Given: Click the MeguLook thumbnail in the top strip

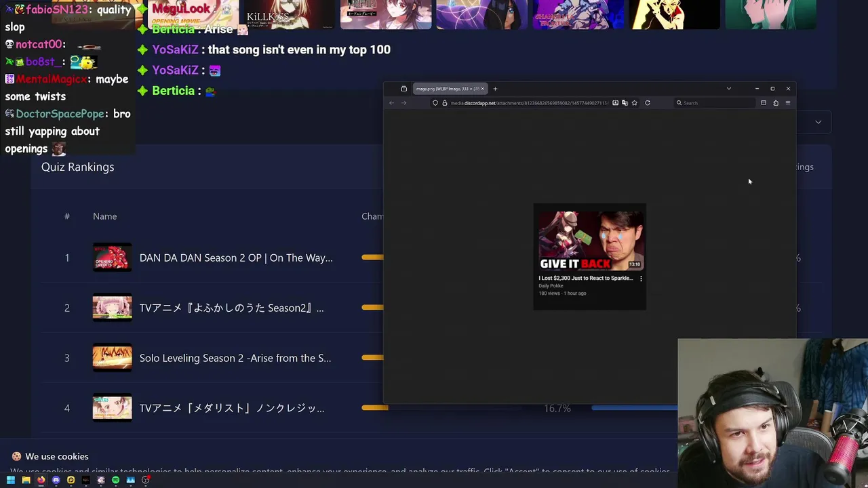Looking at the screenshot, I should [193, 14].
